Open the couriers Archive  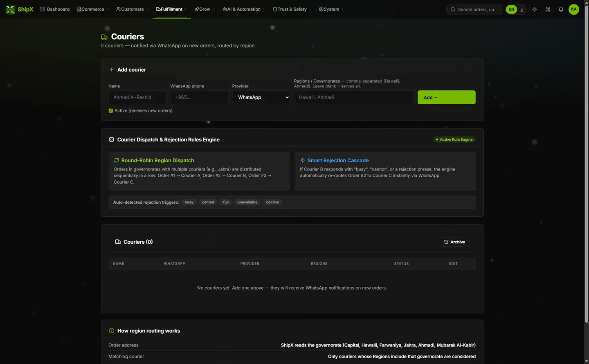pyautogui.click(x=454, y=242)
